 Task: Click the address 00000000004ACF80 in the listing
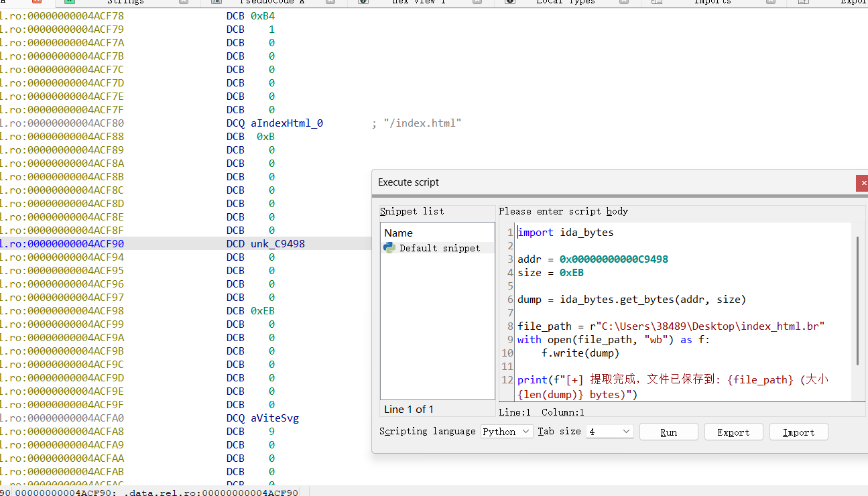[x=75, y=123]
